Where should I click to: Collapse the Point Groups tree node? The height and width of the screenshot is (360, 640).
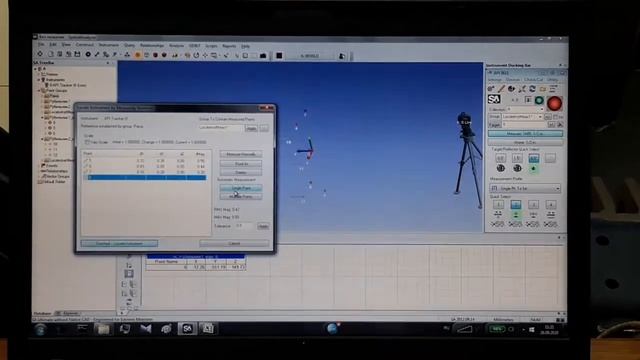pyautogui.click(x=39, y=91)
